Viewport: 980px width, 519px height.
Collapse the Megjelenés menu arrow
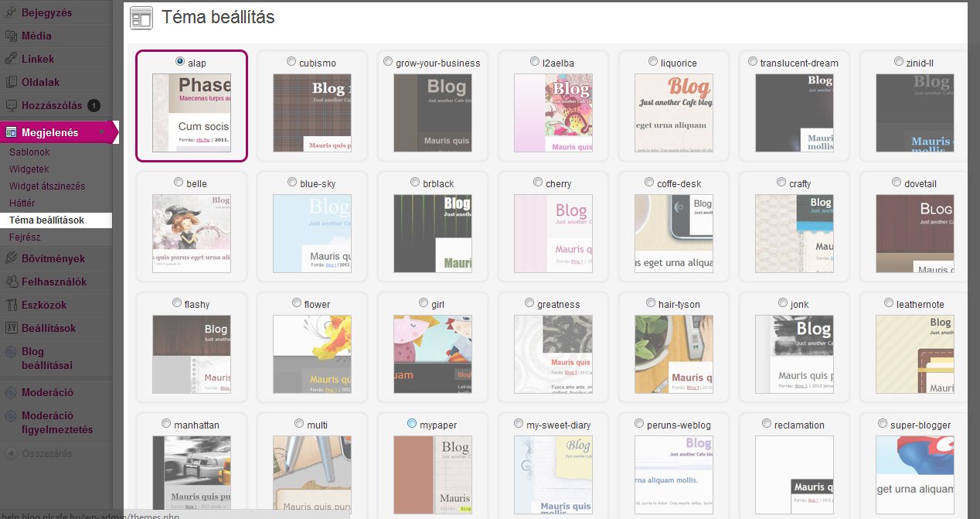coord(100,132)
